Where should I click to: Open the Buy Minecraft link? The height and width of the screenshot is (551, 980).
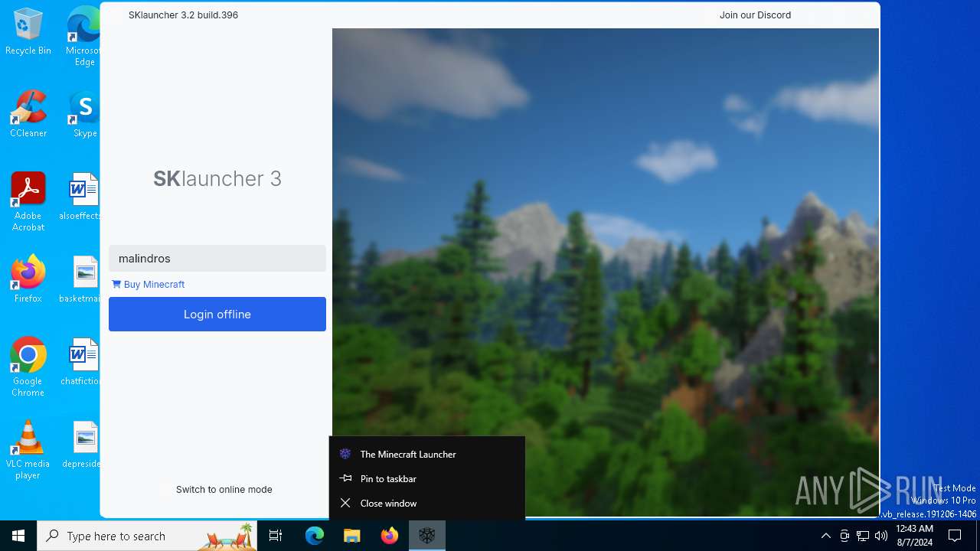pos(149,285)
